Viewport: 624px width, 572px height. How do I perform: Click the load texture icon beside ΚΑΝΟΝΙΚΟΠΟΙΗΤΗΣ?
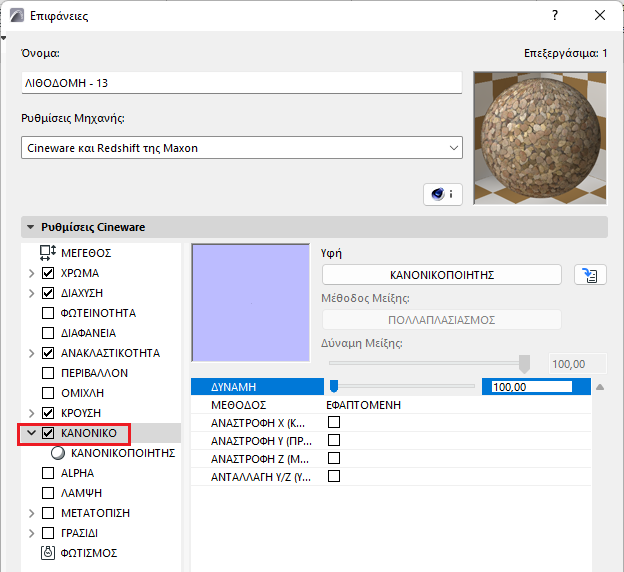[x=590, y=275]
